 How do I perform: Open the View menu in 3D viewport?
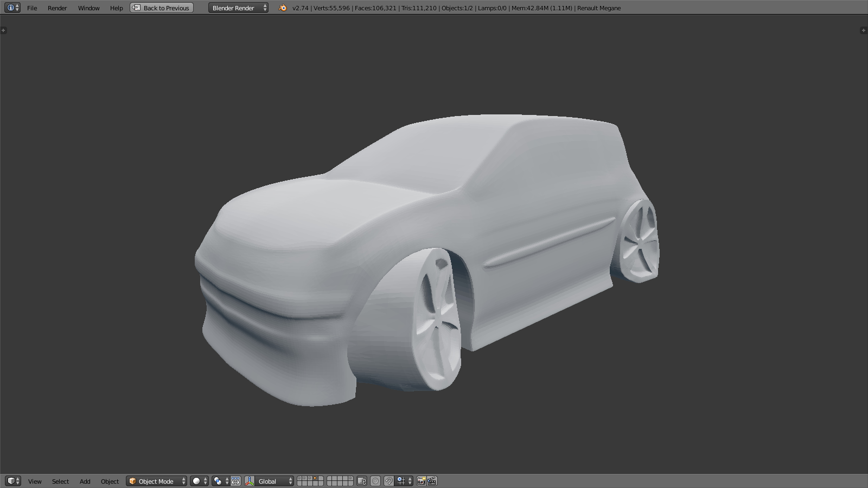pos(35,481)
